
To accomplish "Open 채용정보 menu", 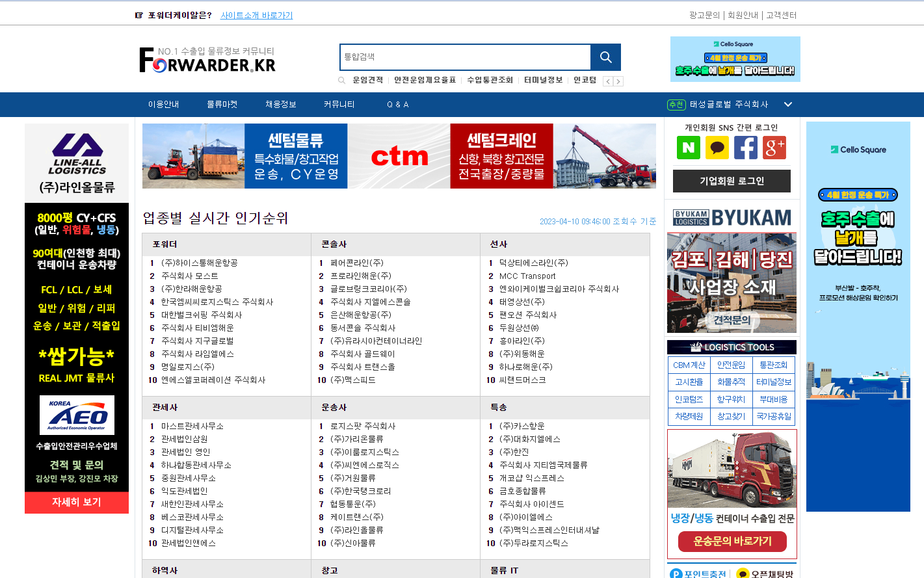I will click(x=281, y=104).
